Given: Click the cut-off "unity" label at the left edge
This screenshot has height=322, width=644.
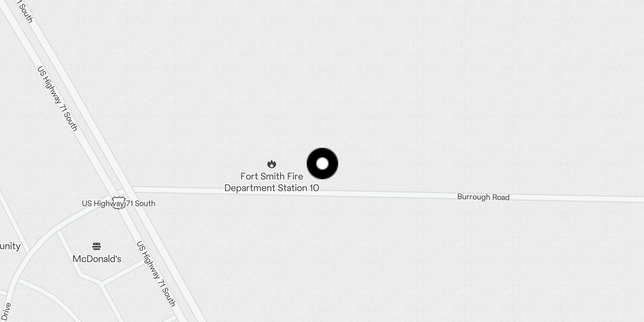Looking at the screenshot, I should tap(10, 246).
